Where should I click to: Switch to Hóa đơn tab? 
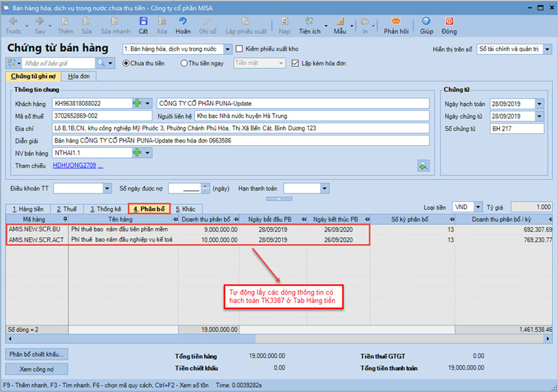pyautogui.click(x=79, y=76)
